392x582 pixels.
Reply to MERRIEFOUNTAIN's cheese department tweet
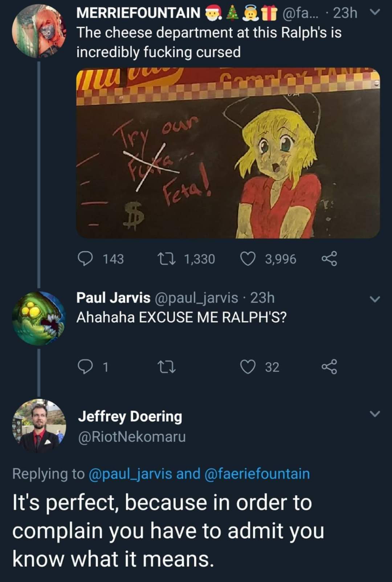point(85,259)
